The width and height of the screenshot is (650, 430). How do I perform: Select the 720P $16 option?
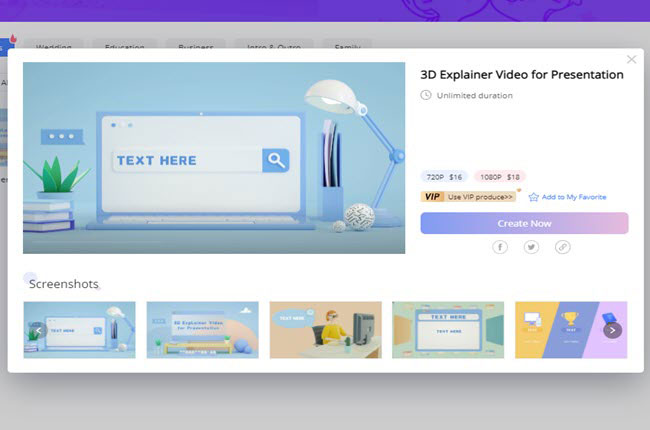click(444, 177)
